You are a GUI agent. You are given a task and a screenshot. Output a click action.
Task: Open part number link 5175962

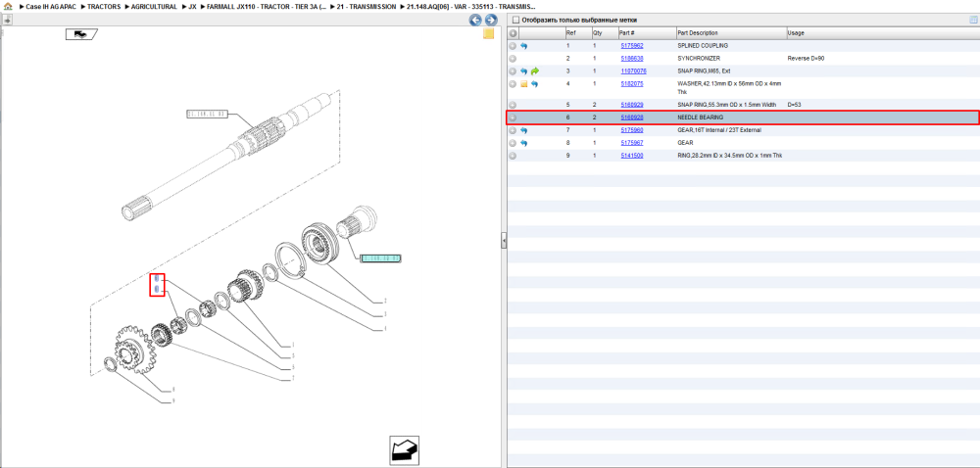[x=632, y=46]
